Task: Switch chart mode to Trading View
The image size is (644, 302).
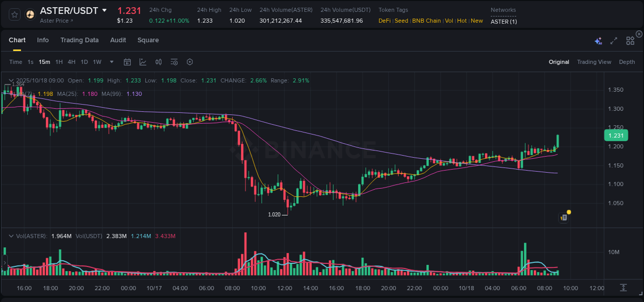Action: pyautogui.click(x=594, y=61)
